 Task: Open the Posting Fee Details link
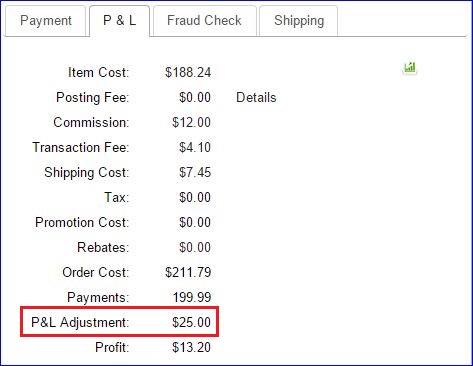click(256, 98)
